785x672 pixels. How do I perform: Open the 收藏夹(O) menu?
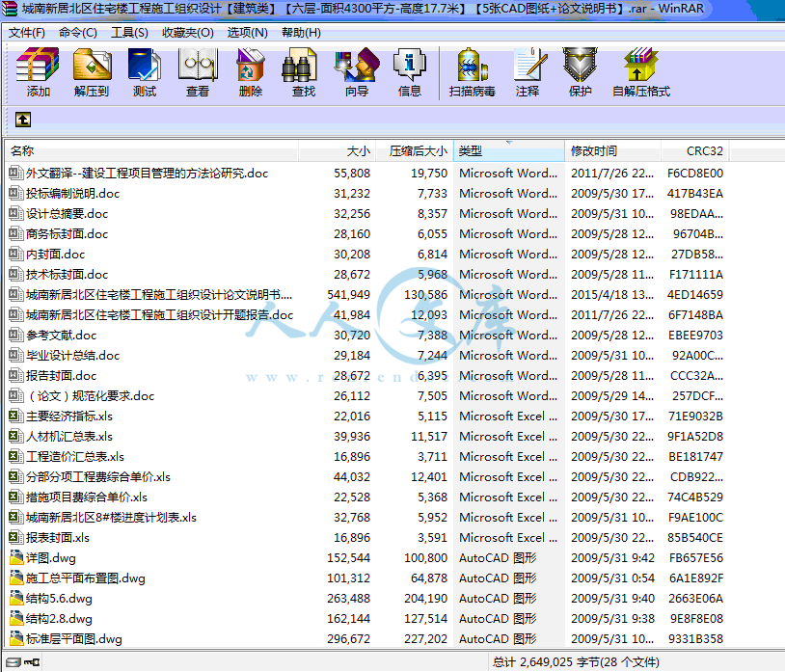188,33
